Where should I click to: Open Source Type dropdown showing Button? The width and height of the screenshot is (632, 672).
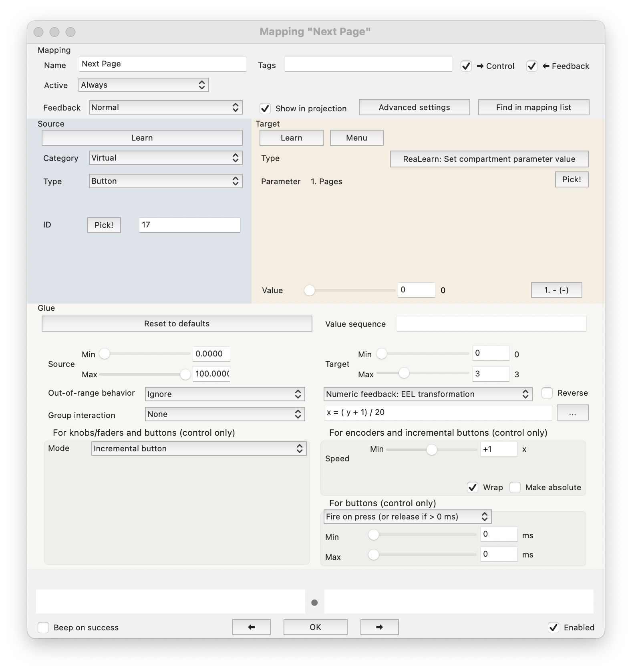(x=165, y=181)
